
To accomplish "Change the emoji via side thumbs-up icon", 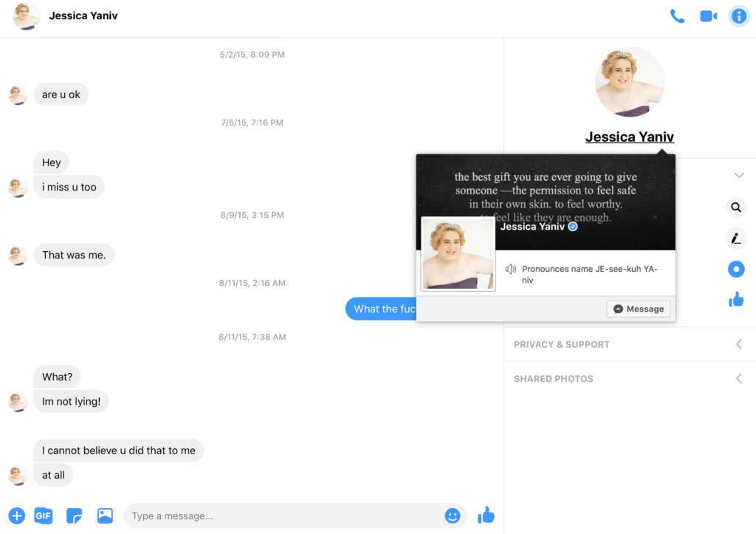I will [736, 300].
